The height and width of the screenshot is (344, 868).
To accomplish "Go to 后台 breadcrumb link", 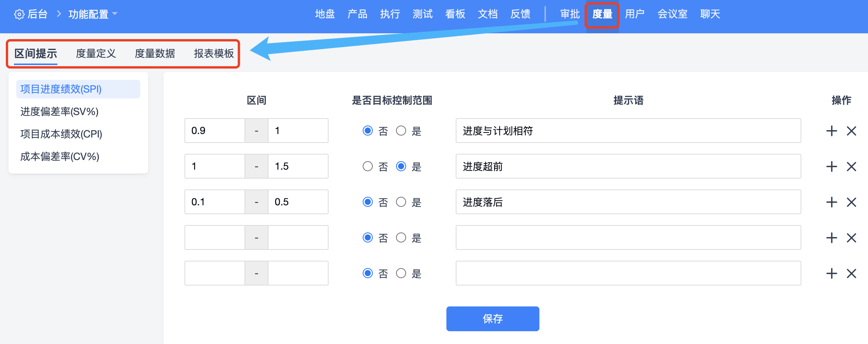I will pos(38,14).
